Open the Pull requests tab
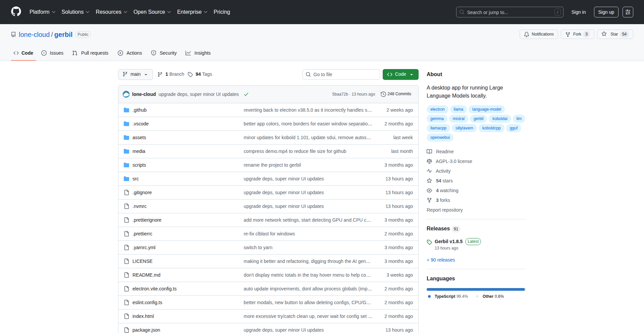 90,53
